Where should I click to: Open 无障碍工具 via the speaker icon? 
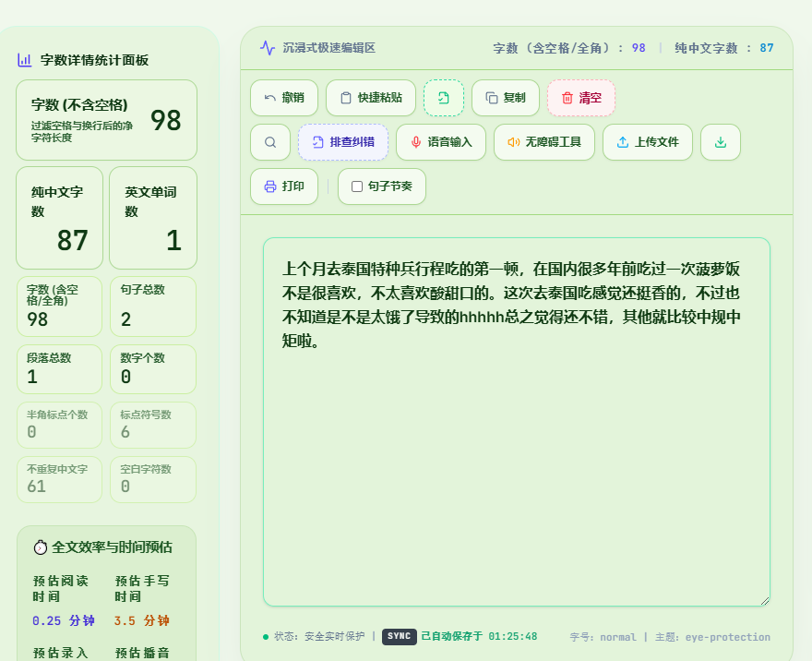(513, 142)
